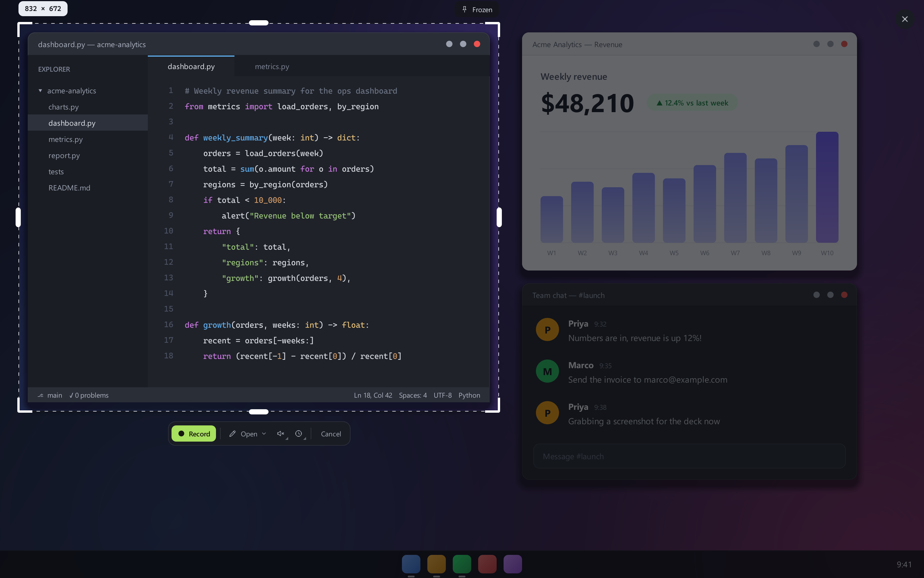
Task: Click the 832 × 672 size readout
Action: point(43,8)
